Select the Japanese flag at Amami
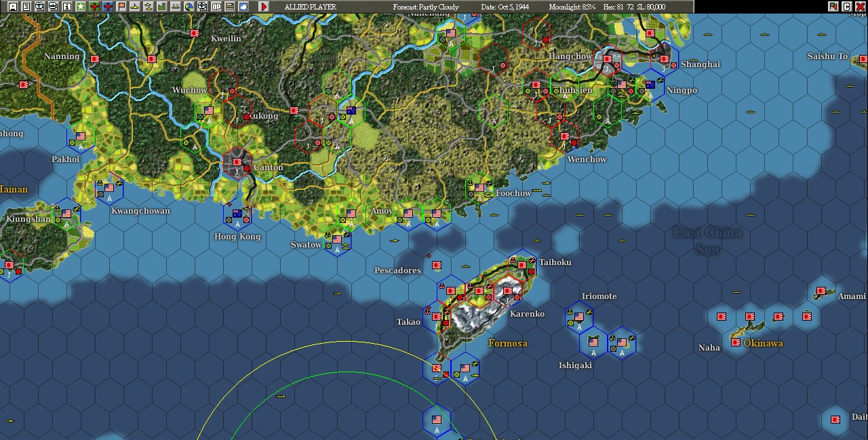 [x=821, y=292]
